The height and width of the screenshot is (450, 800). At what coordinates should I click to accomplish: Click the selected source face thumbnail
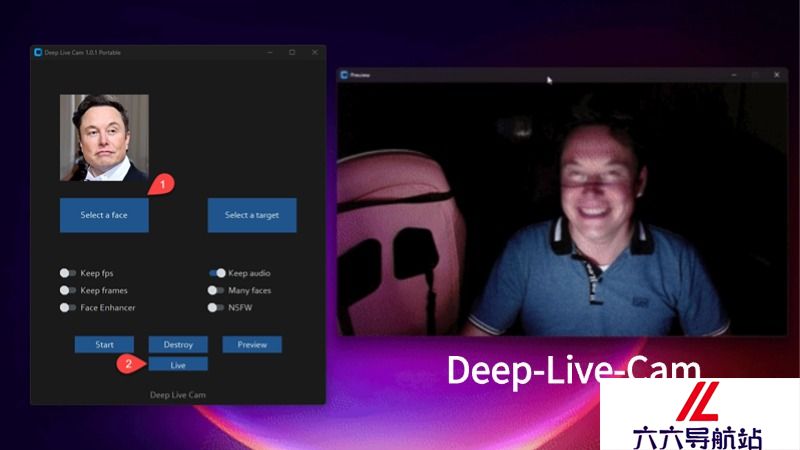[104, 138]
